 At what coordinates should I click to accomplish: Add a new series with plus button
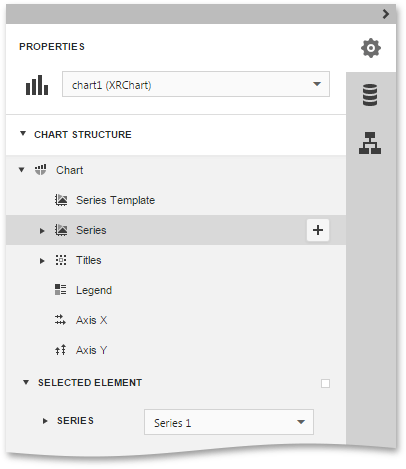pyautogui.click(x=318, y=230)
